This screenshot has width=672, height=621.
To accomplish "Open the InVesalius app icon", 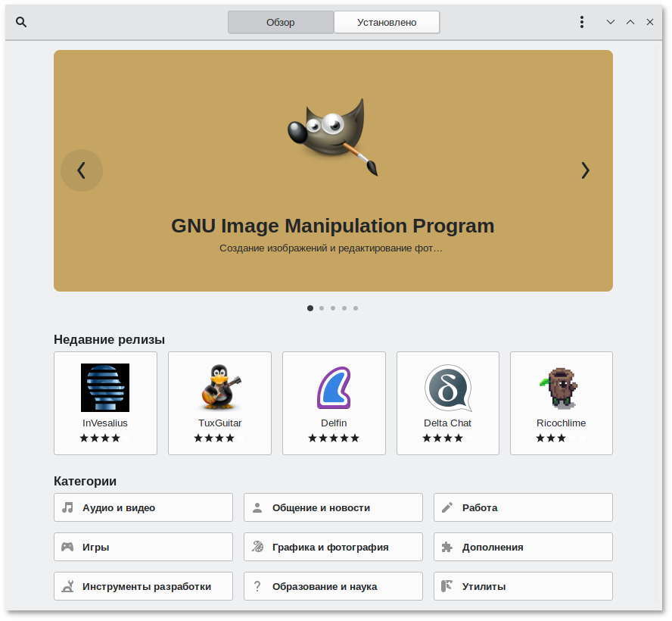I will click(x=105, y=388).
